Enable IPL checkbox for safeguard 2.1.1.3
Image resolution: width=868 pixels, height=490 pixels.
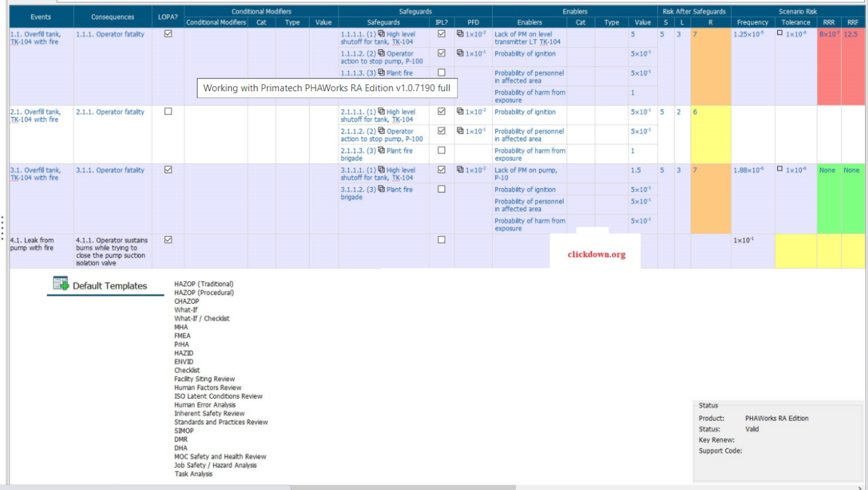click(441, 150)
